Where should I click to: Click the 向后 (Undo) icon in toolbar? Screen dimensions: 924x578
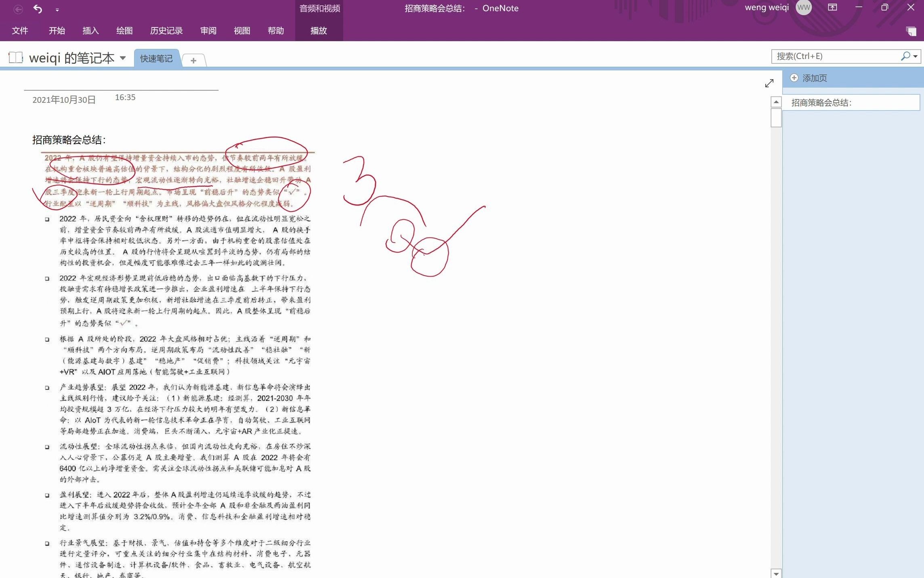pos(39,8)
